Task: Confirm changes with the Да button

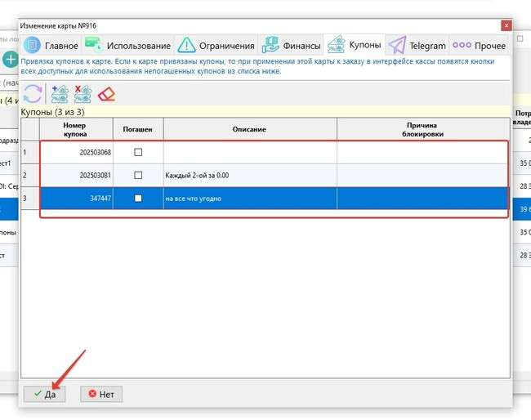Action: [x=44, y=394]
